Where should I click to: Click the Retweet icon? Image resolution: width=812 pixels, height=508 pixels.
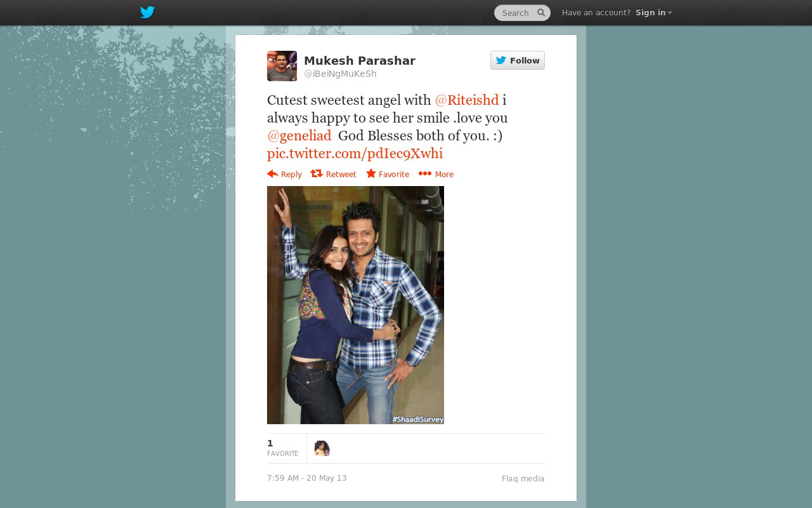pyautogui.click(x=317, y=174)
